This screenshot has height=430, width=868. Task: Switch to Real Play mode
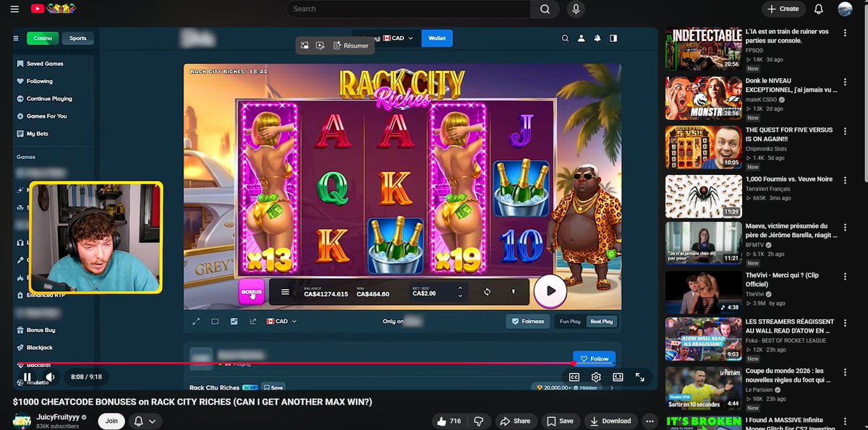(602, 322)
